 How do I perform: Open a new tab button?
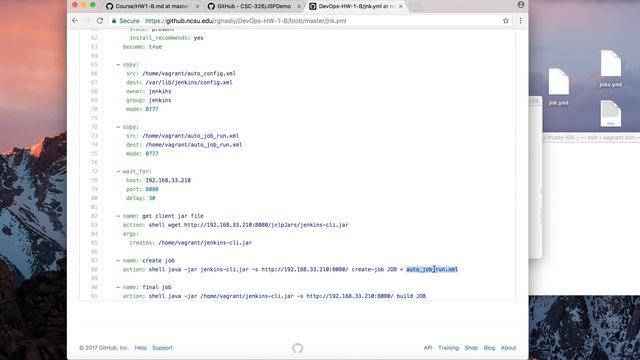pos(416,6)
